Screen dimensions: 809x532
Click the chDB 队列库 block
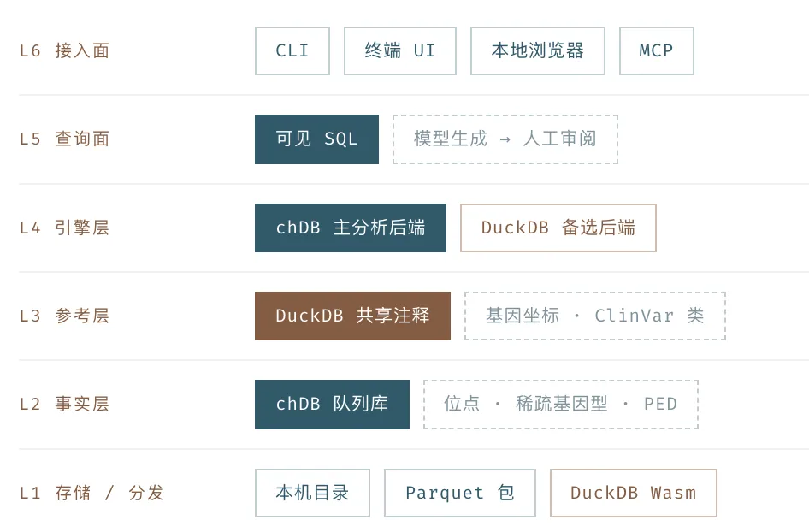tap(333, 405)
